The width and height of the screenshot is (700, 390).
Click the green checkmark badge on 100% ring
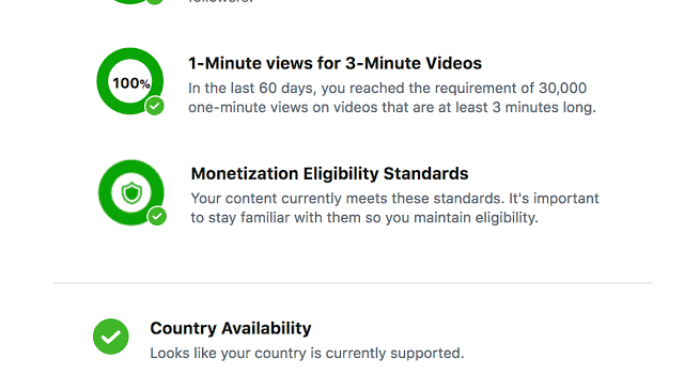pos(154,106)
